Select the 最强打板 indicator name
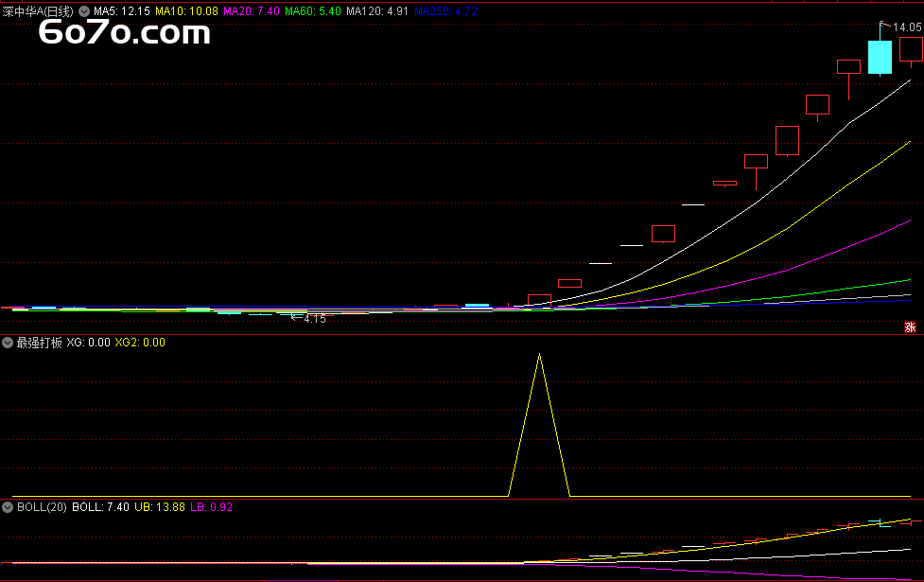 (x=39, y=343)
